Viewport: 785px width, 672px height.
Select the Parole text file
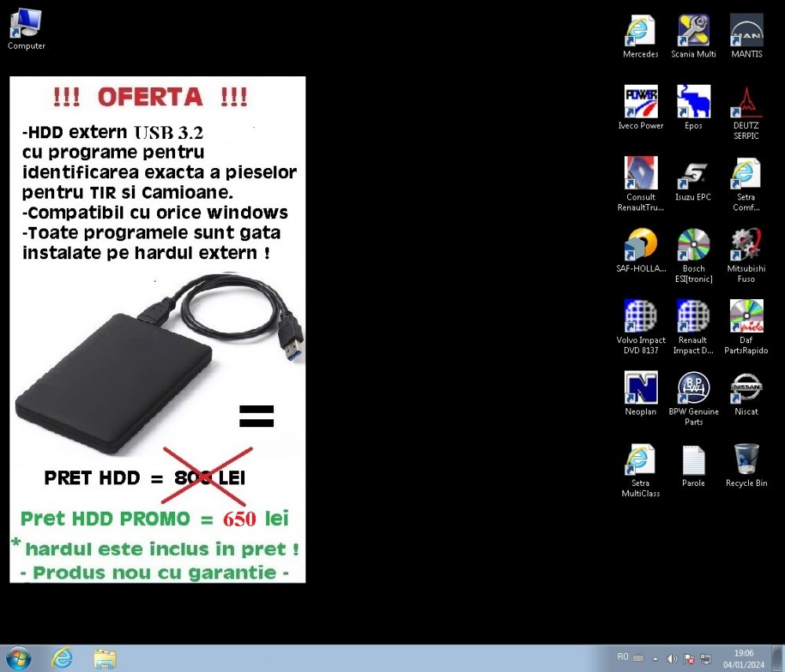point(693,466)
